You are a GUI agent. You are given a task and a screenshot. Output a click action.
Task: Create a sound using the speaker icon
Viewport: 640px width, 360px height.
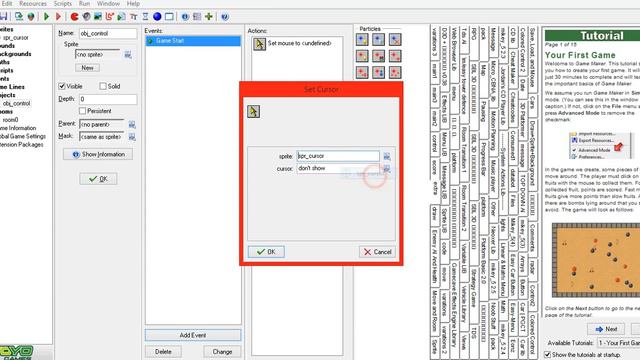coord(86,16)
